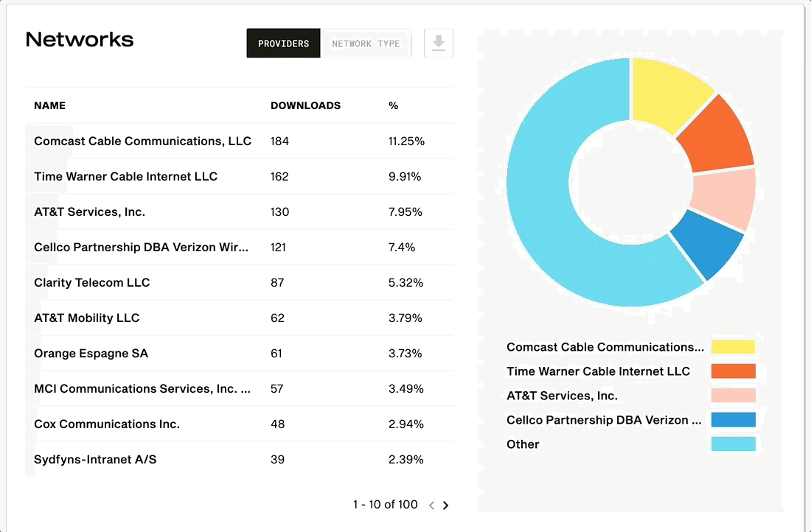Click the 3.49% percentage cell

pyautogui.click(x=406, y=388)
